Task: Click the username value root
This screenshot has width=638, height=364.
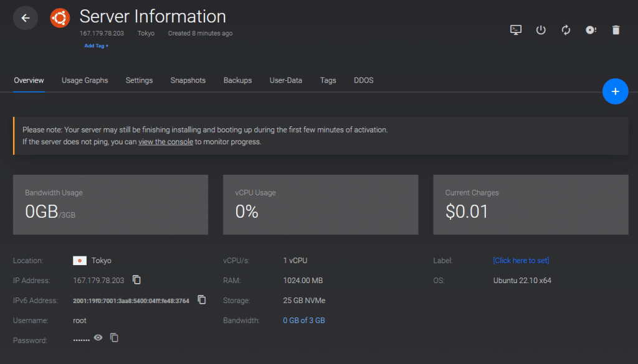Action: pyautogui.click(x=80, y=320)
